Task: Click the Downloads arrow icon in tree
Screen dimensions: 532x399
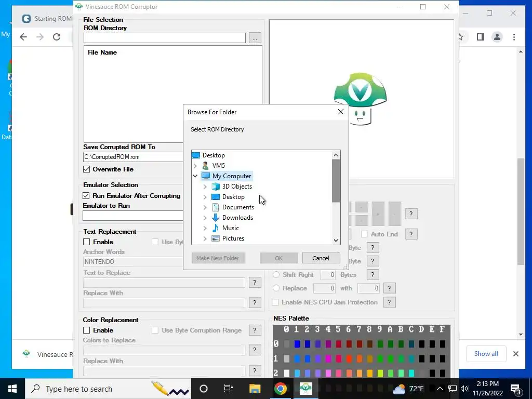Action: 216,218
